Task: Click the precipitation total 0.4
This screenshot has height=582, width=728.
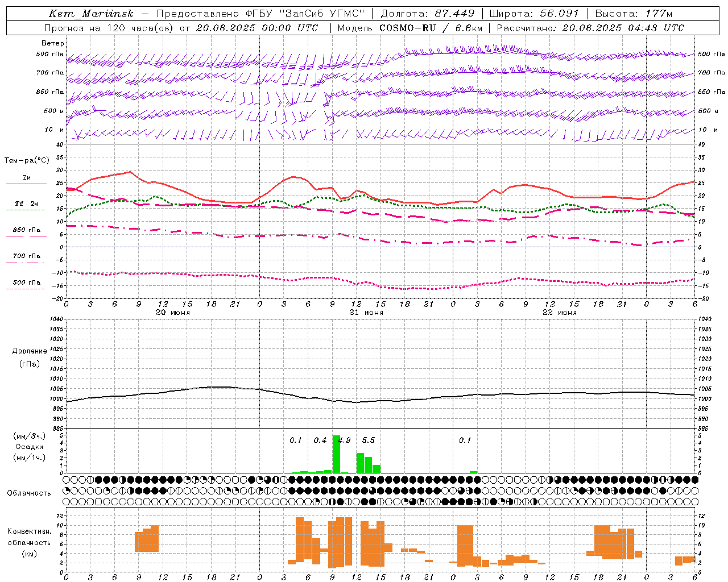Action: point(320,440)
